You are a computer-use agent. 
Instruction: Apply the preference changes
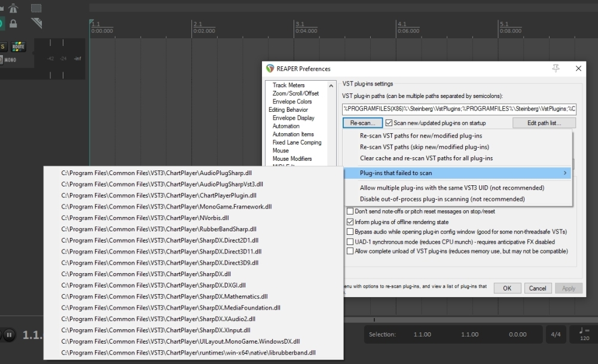(568, 287)
